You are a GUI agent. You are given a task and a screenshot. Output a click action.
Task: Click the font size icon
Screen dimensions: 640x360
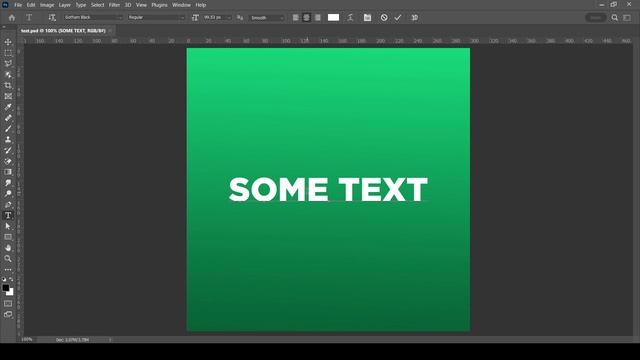[195, 18]
